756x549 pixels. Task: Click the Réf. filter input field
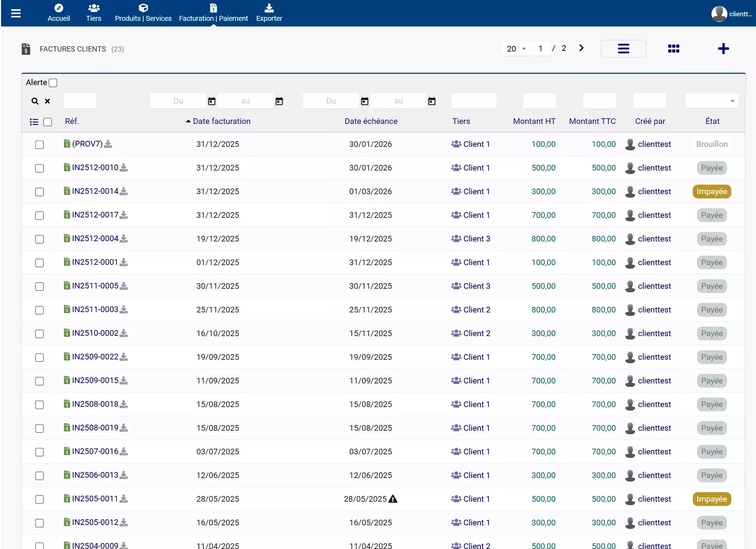[80, 101]
